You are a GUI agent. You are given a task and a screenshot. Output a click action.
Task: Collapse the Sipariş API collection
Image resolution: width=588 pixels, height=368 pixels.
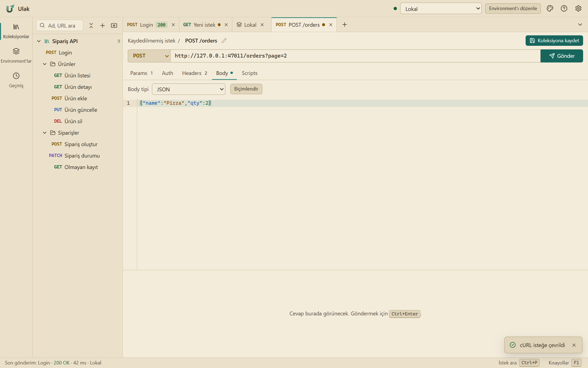click(39, 41)
